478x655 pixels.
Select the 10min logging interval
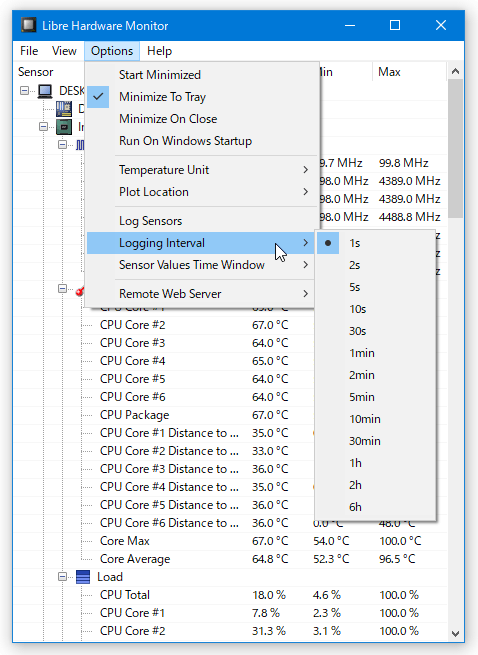(x=375, y=419)
